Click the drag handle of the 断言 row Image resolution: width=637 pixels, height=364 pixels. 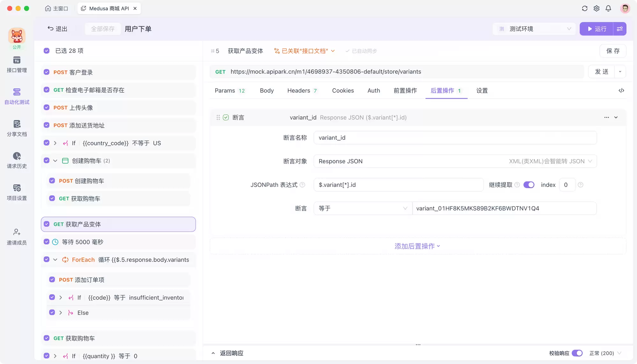click(x=218, y=117)
